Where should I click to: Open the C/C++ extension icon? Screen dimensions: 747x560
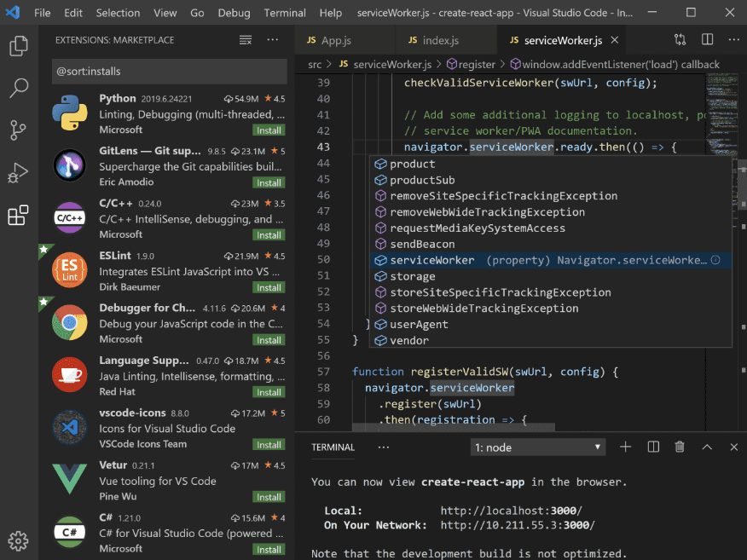[x=70, y=217]
